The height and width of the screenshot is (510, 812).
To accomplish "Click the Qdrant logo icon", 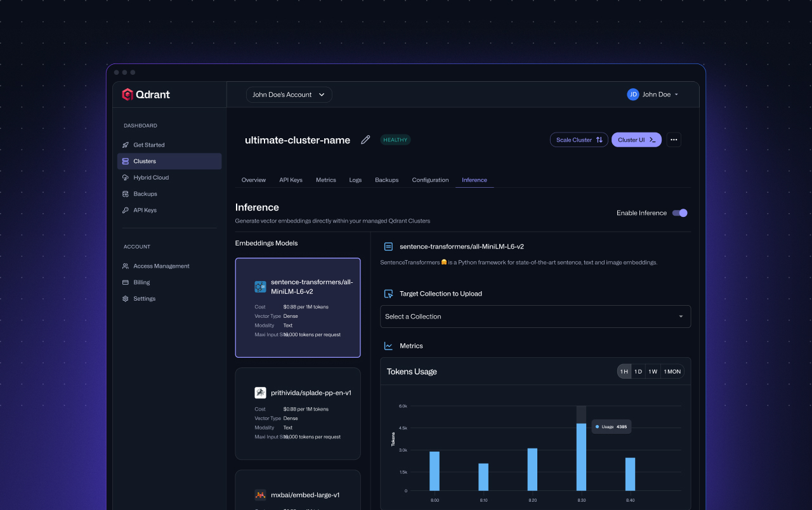I will click(128, 95).
